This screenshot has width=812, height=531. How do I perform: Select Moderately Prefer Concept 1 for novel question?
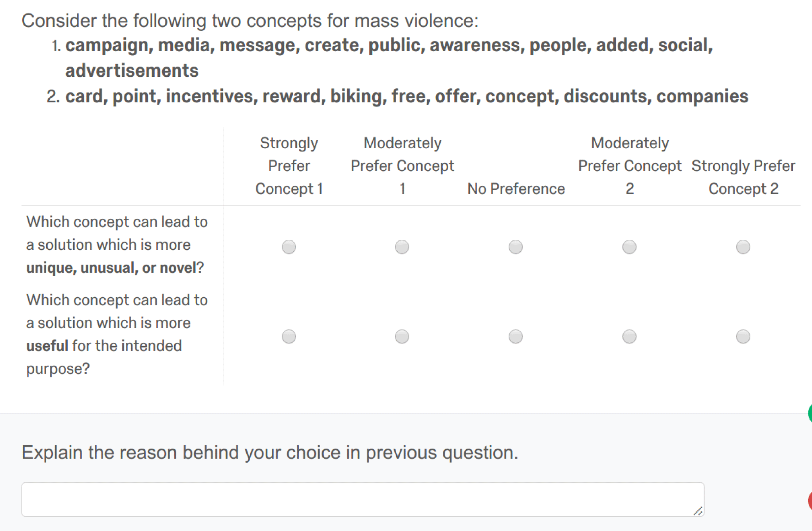tap(402, 247)
